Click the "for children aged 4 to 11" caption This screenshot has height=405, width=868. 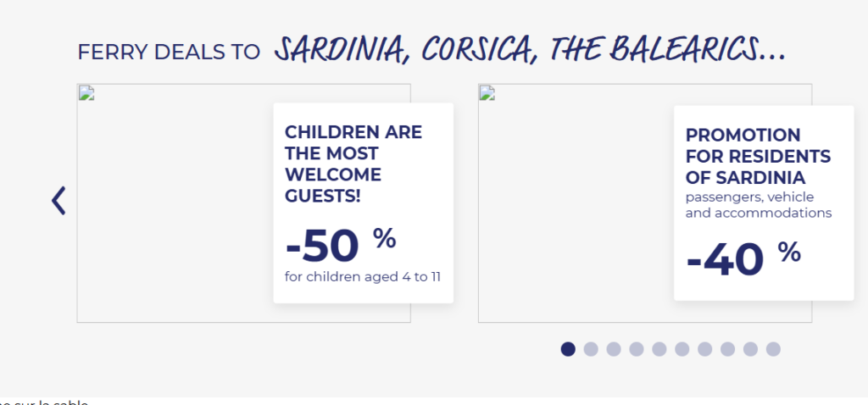tap(363, 277)
